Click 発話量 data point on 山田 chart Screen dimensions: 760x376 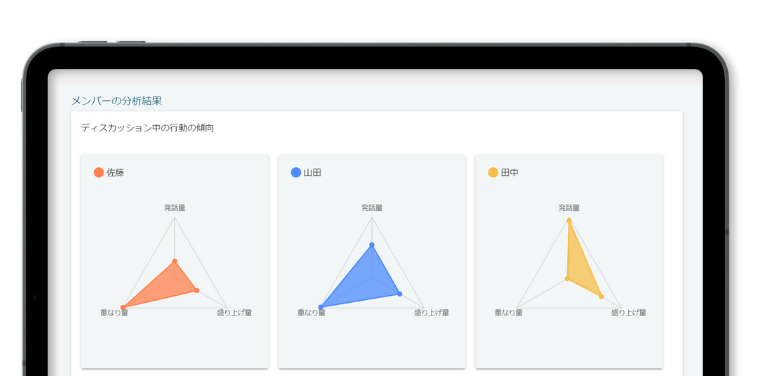pos(372,245)
